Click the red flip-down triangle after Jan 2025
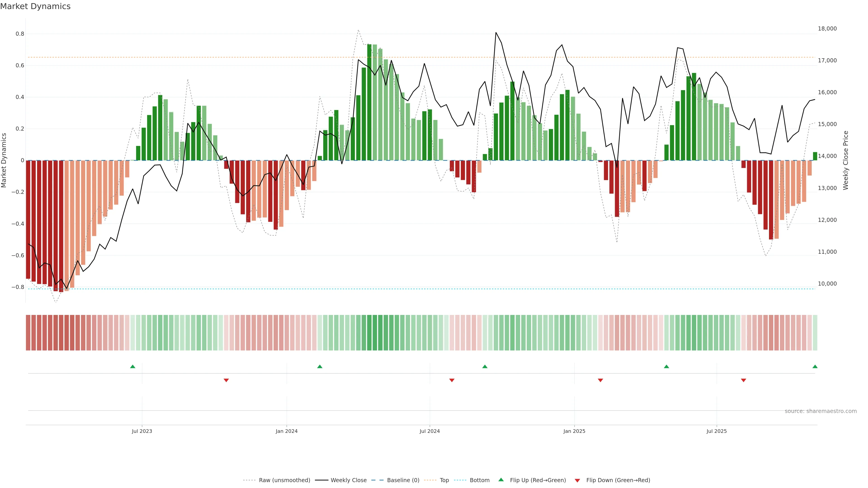Image resolution: width=868 pixels, height=488 pixels. coord(600,380)
